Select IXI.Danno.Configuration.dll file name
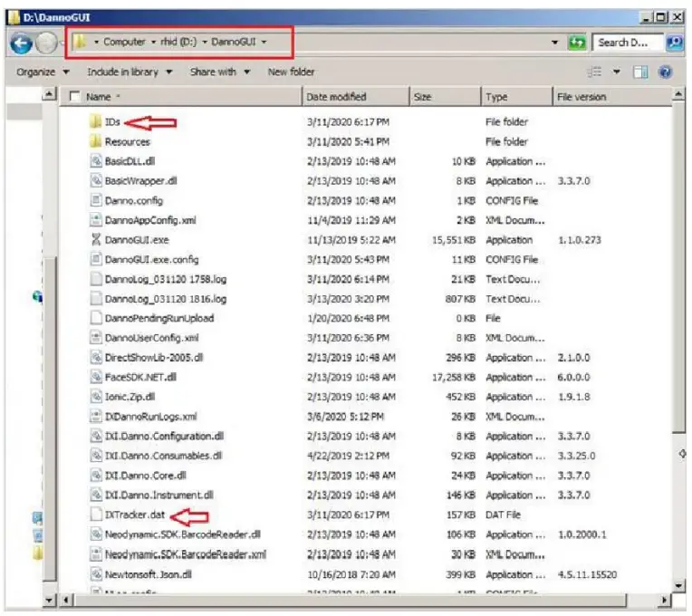This screenshot has height=616, width=692. [164, 436]
